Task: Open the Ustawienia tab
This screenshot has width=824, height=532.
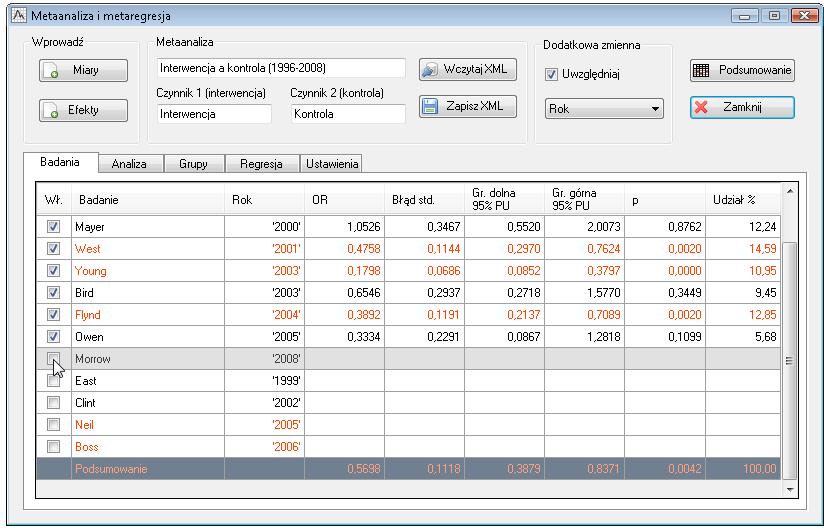Action: pos(332,163)
